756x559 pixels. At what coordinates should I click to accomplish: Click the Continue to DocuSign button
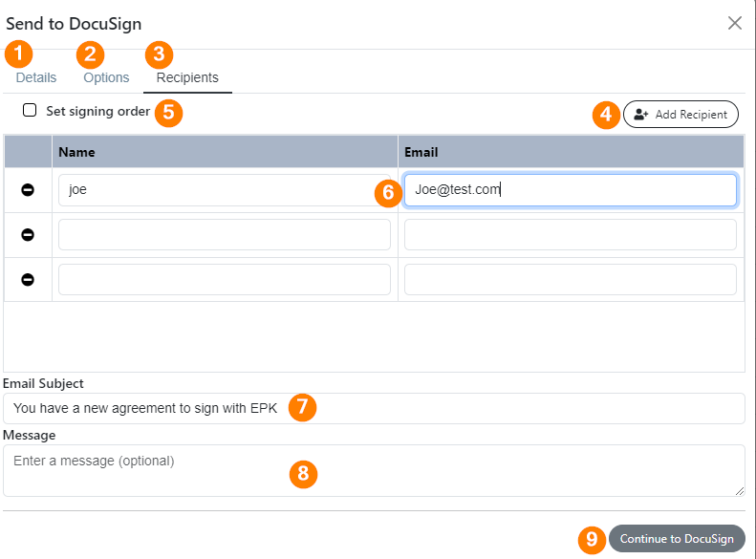click(x=677, y=538)
